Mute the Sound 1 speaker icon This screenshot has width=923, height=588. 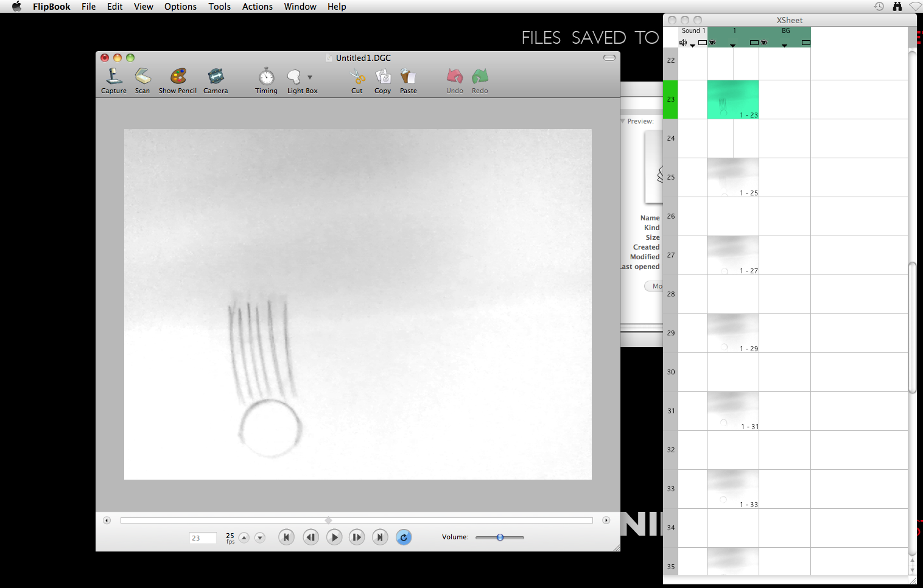click(x=683, y=43)
